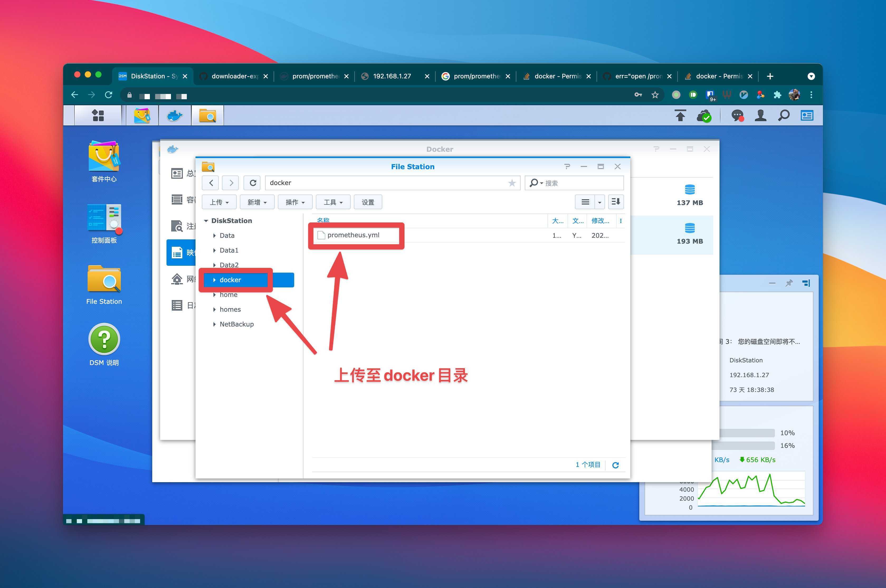Open File Station desktop shortcut
The width and height of the screenshot is (886, 588).
pos(104,285)
